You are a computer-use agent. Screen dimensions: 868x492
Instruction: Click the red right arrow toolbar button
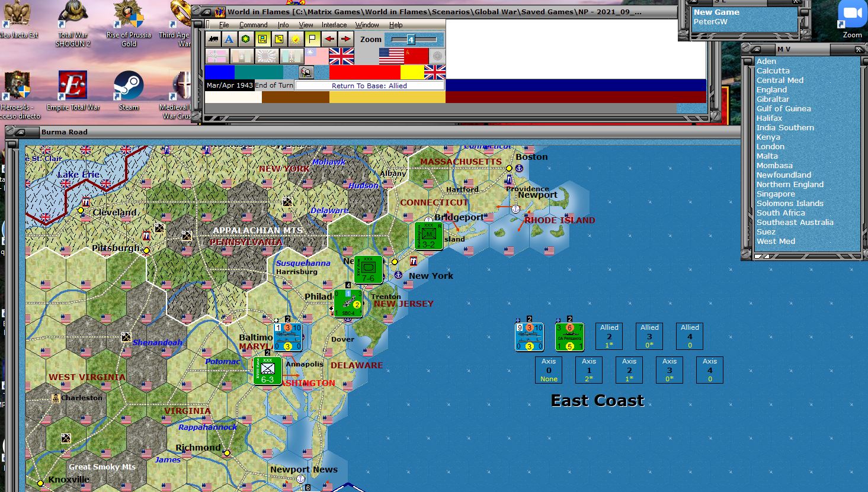point(345,39)
